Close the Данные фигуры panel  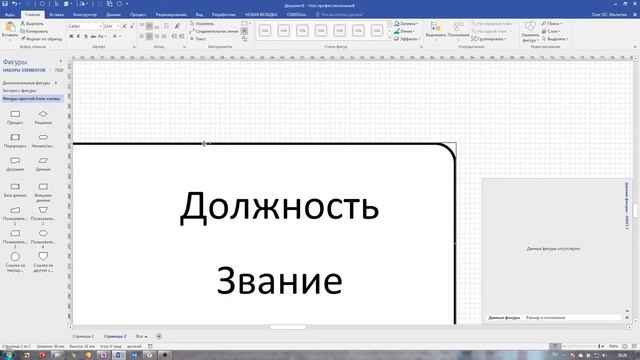click(x=627, y=318)
